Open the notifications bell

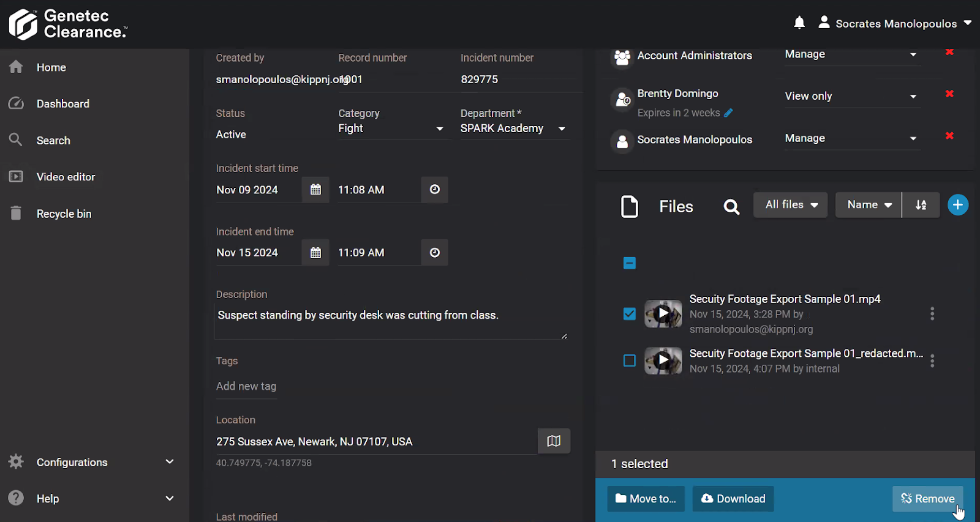click(x=799, y=23)
